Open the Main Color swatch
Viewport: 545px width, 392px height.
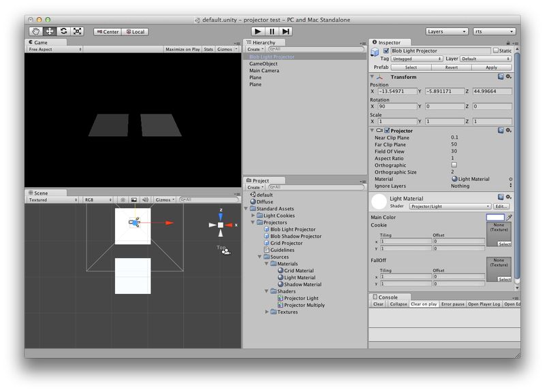[x=495, y=217]
